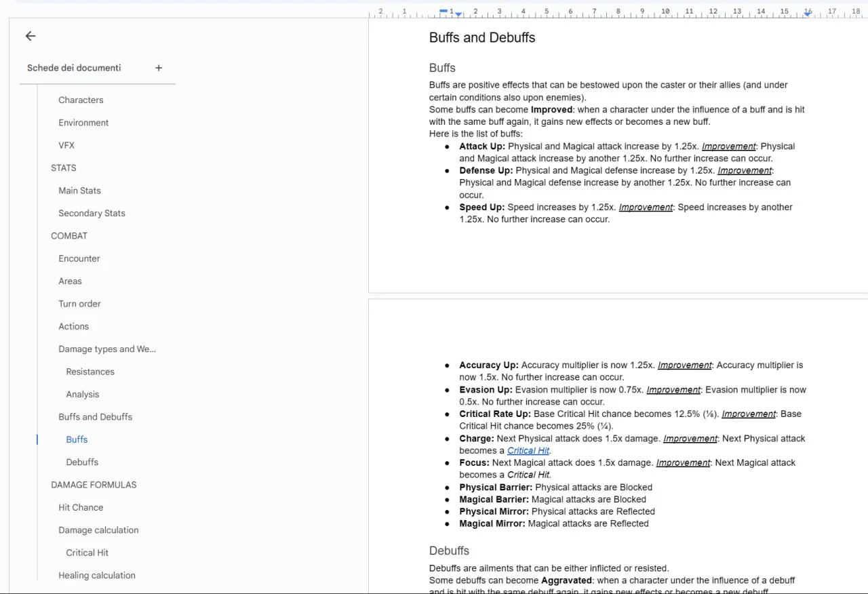The height and width of the screenshot is (594, 868).
Task: Click the Debuffs heading in the document
Action: [449, 551]
